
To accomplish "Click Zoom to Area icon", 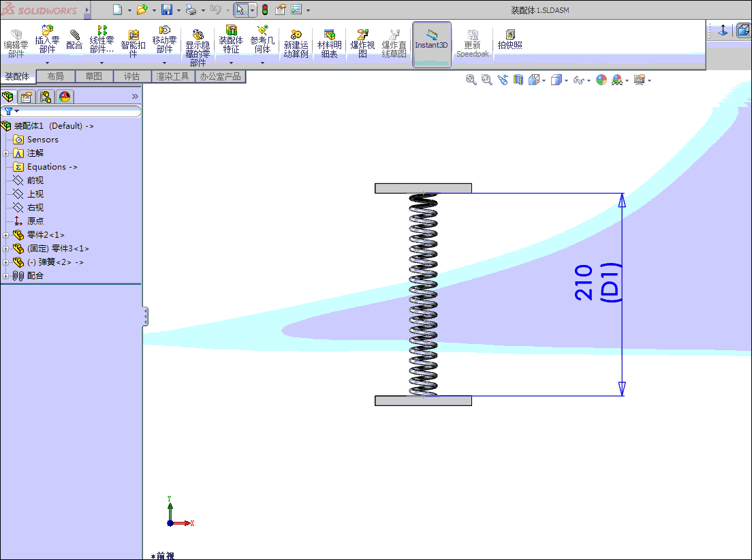I will point(487,80).
